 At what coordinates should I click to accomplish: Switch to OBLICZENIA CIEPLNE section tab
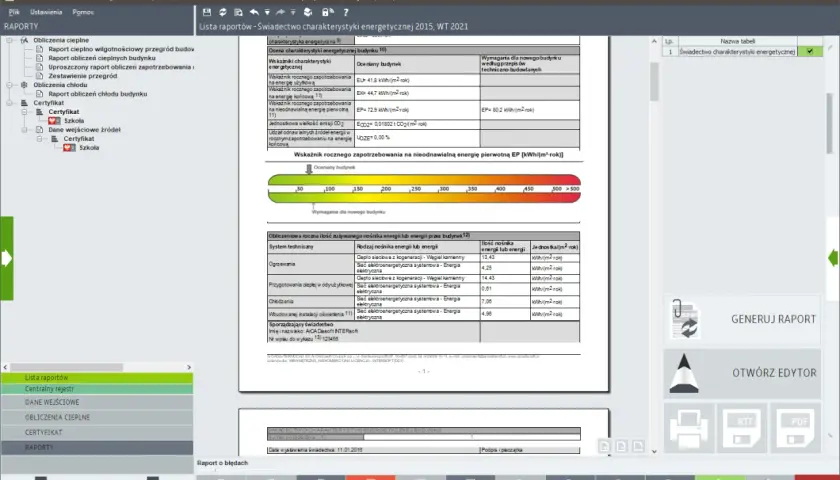pyautogui.click(x=97, y=417)
